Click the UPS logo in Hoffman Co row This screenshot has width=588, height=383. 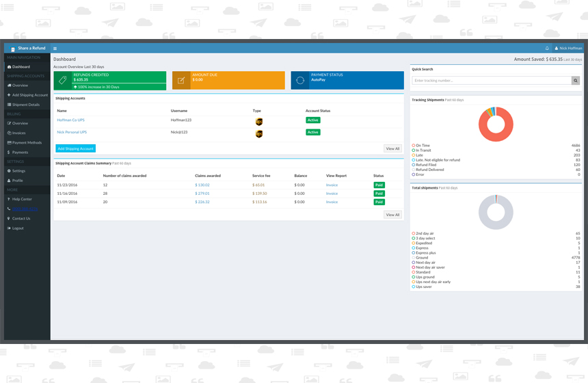[x=258, y=122]
